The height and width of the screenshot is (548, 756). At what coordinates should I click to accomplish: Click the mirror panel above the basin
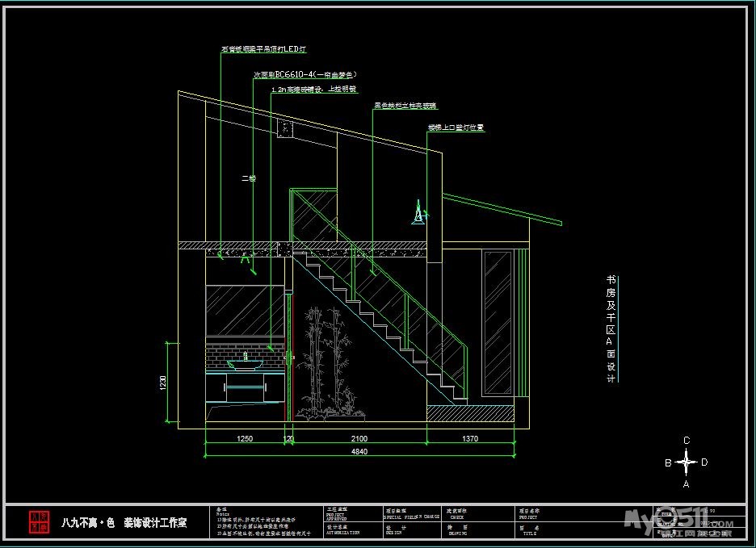pyautogui.click(x=239, y=311)
